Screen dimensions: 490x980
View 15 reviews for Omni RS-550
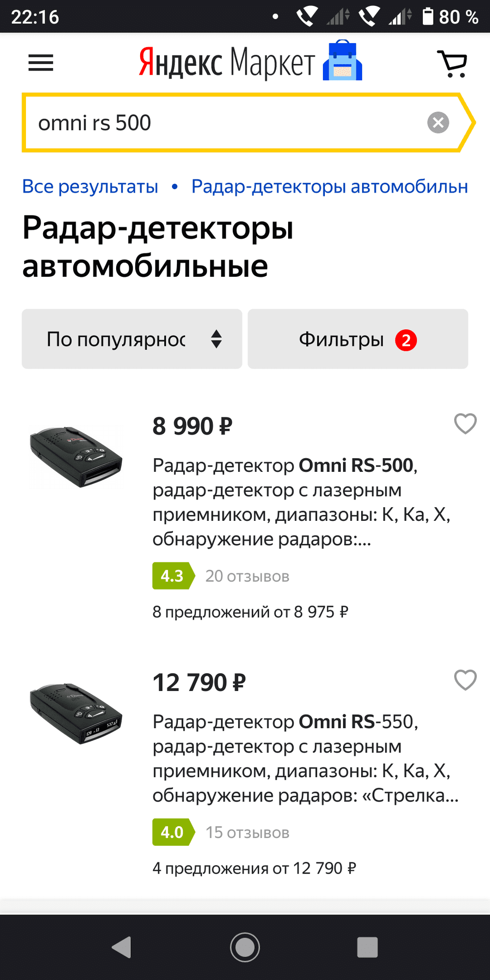coord(247,833)
